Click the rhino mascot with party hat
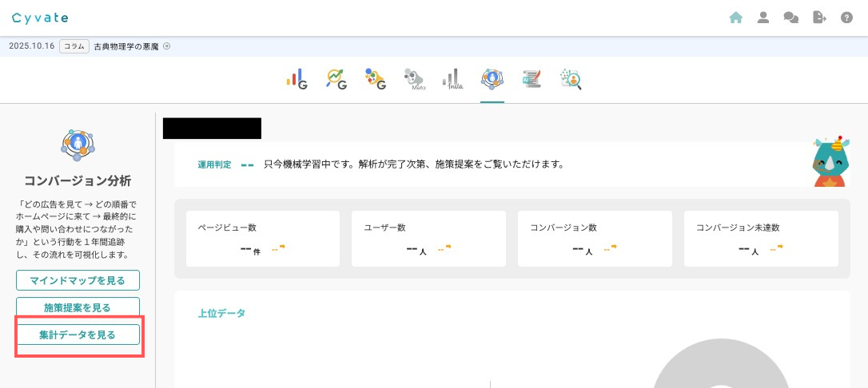The width and height of the screenshot is (868, 388). point(830,160)
